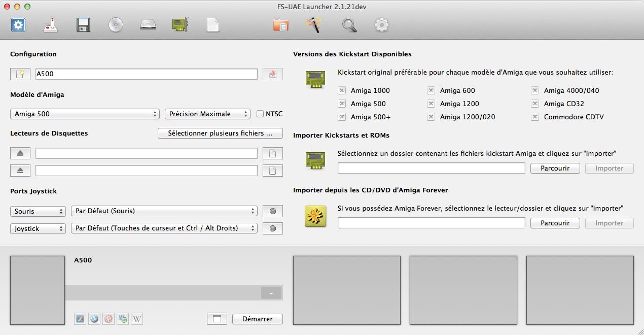Open the main configuration tab (blue gear)
Viewport: 644px width, 335px height.
tap(18, 24)
